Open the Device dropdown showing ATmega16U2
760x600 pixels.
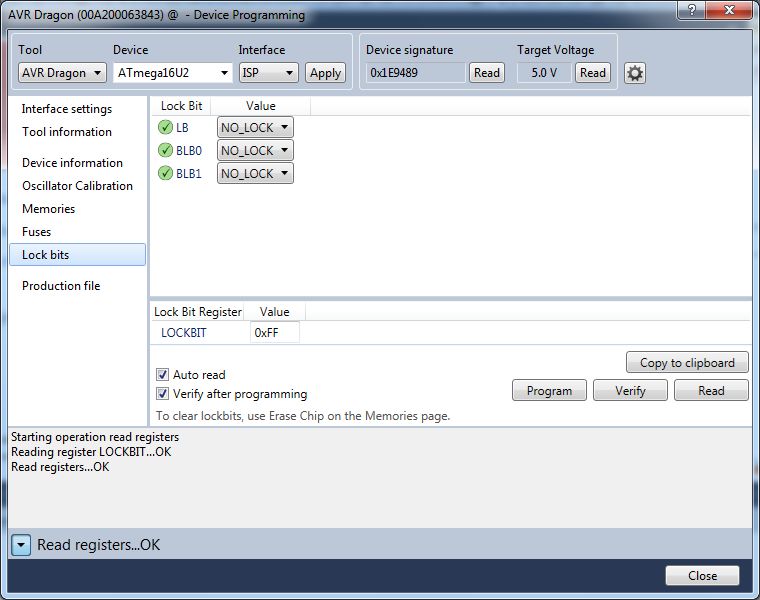[x=173, y=73]
